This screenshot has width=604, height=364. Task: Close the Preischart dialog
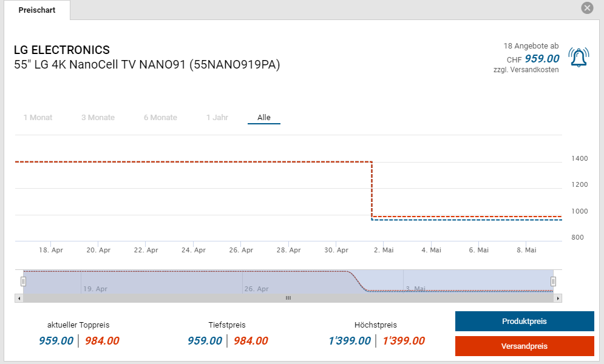click(587, 8)
